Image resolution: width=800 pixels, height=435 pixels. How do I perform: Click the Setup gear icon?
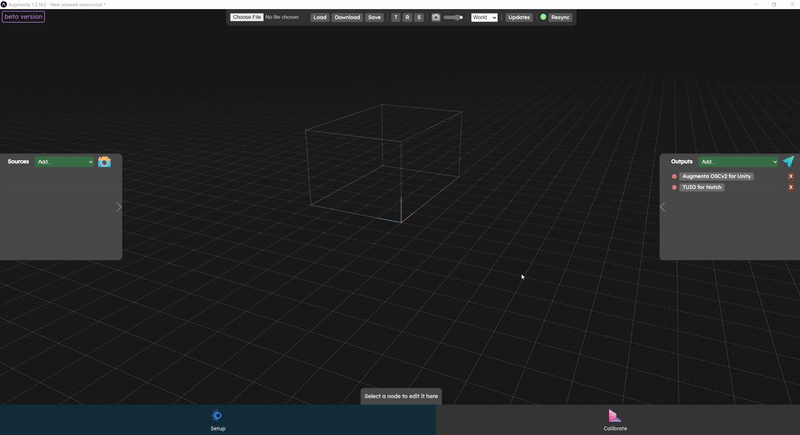[x=217, y=415]
